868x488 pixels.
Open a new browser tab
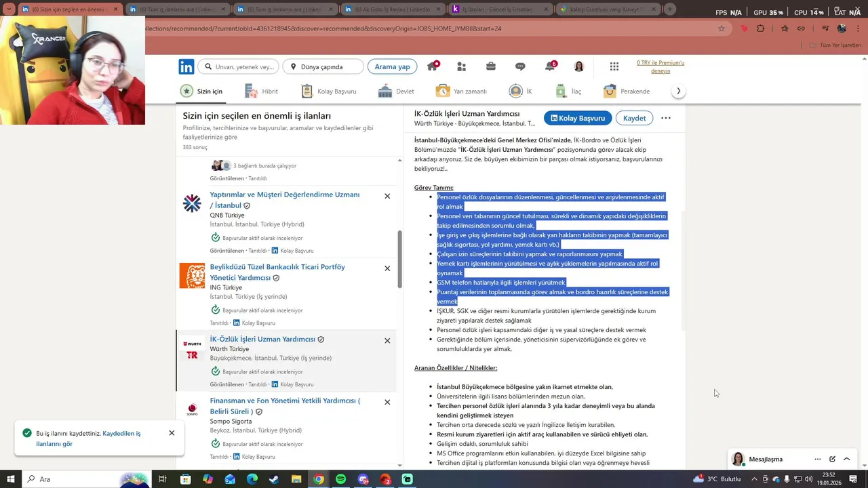tap(670, 9)
